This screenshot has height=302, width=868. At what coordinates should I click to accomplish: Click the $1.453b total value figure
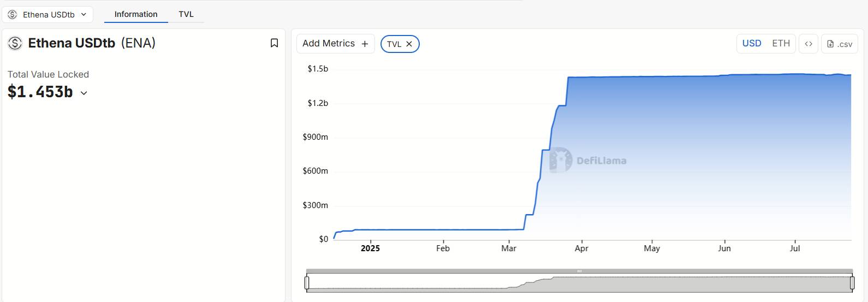click(40, 92)
